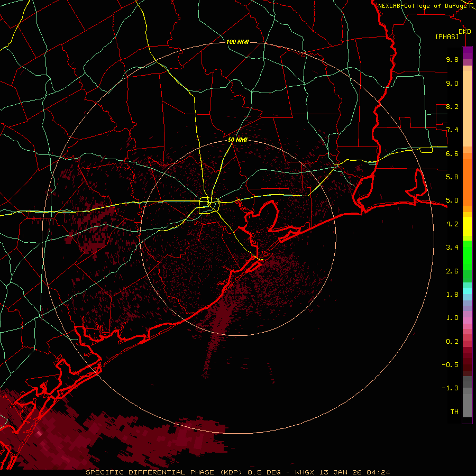This screenshot has height=476, width=476.
Task: Click the yellow Houston loop outline at radar center
Action: (x=209, y=206)
